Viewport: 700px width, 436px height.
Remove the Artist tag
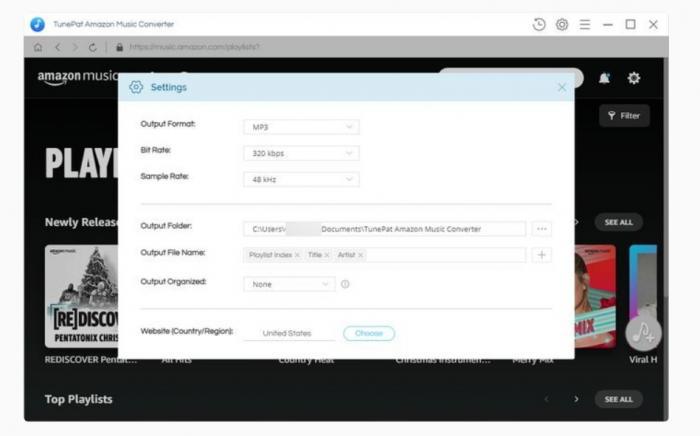pos(361,255)
